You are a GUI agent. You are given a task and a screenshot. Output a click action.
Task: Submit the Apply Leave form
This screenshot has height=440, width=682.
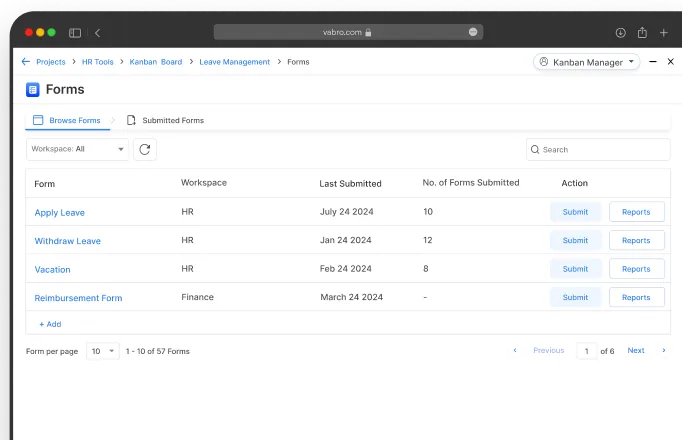click(x=575, y=212)
